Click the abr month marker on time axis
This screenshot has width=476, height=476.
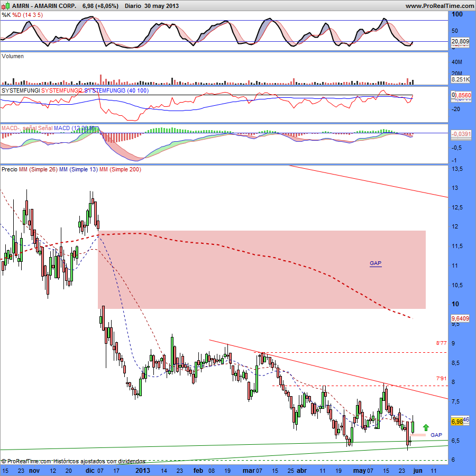(x=302, y=470)
